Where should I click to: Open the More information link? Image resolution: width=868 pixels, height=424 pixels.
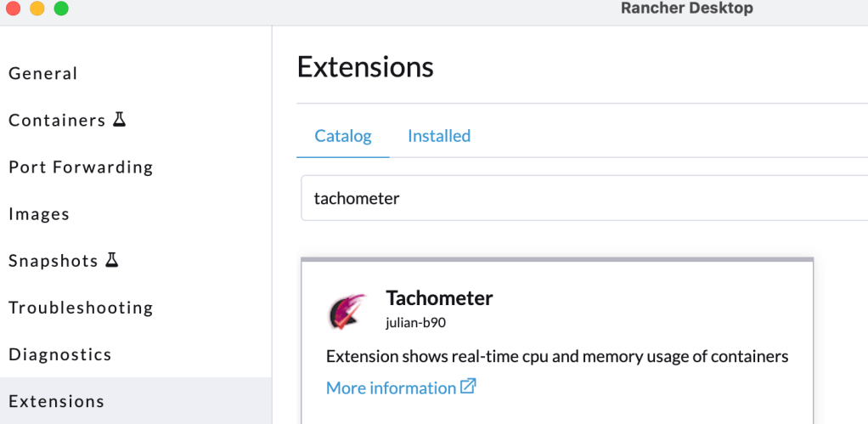(x=391, y=387)
